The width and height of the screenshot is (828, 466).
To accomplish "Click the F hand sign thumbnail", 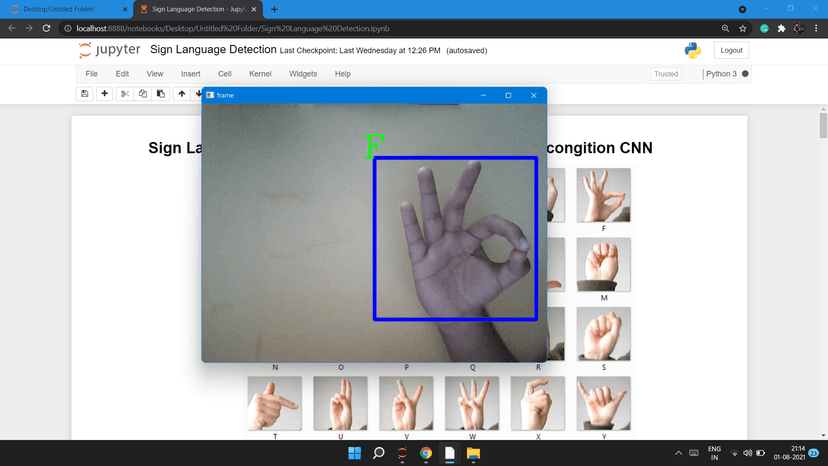I will point(603,195).
